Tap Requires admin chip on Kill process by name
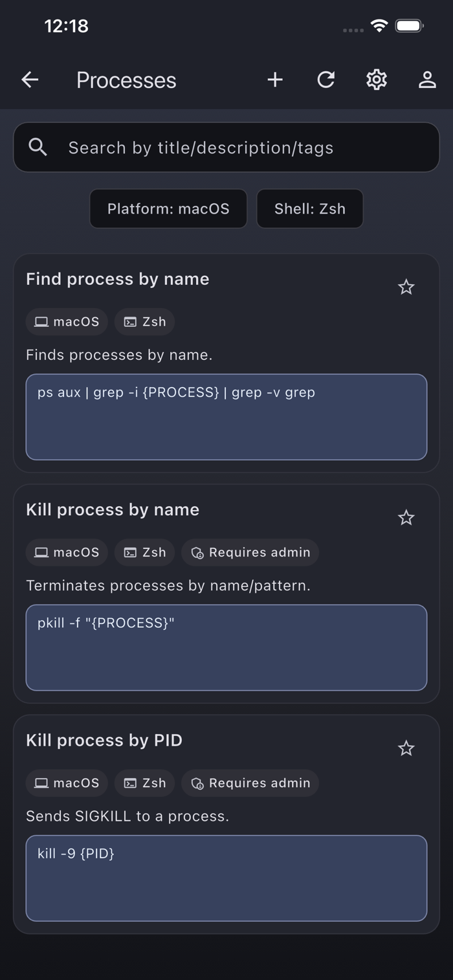453x980 pixels. (x=250, y=552)
